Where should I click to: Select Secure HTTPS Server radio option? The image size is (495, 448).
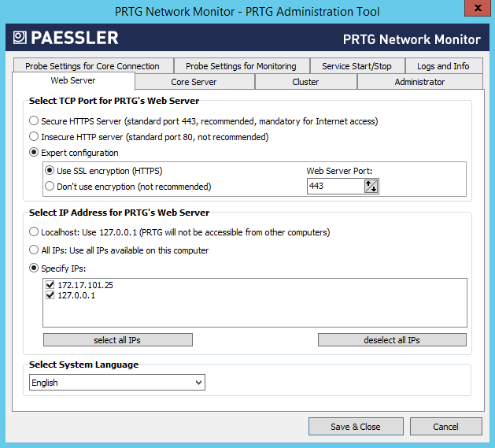pos(34,121)
